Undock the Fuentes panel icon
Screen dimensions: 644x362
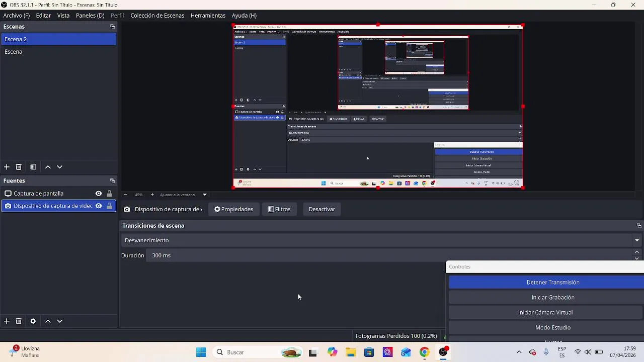click(x=112, y=181)
